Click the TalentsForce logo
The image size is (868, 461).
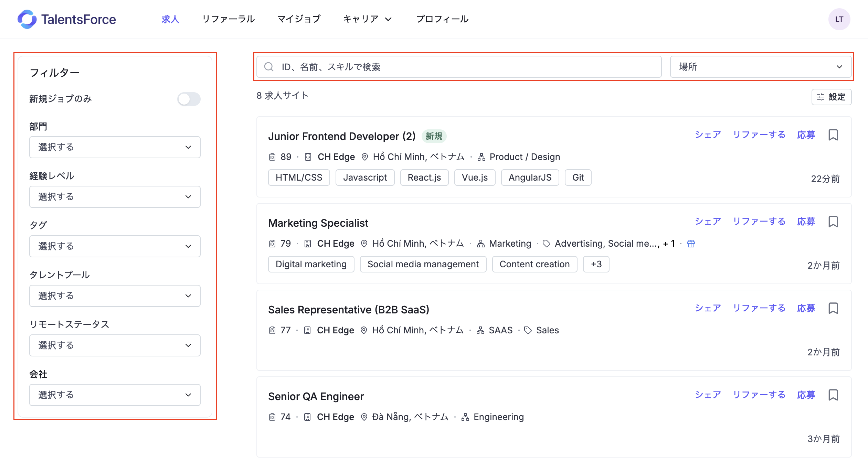coord(67,19)
